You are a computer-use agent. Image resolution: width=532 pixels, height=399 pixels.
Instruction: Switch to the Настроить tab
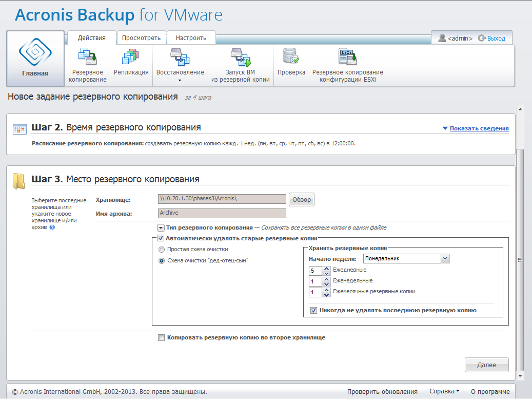point(191,37)
